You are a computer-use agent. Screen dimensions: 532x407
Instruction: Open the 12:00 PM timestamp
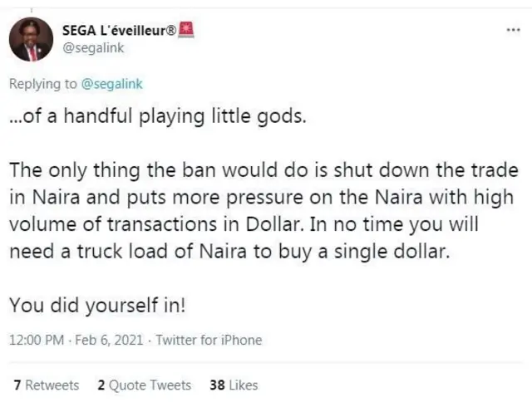[37, 340]
